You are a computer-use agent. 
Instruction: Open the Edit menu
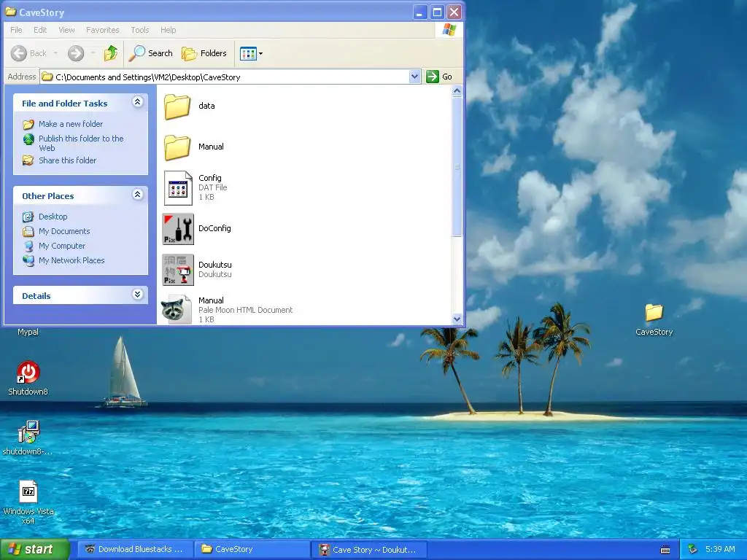[40, 30]
